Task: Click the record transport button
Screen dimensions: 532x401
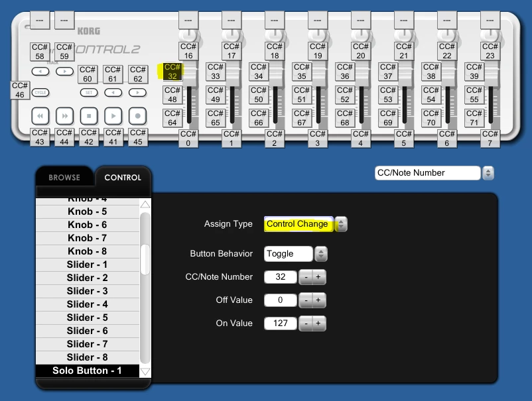Action: click(138, 116)
